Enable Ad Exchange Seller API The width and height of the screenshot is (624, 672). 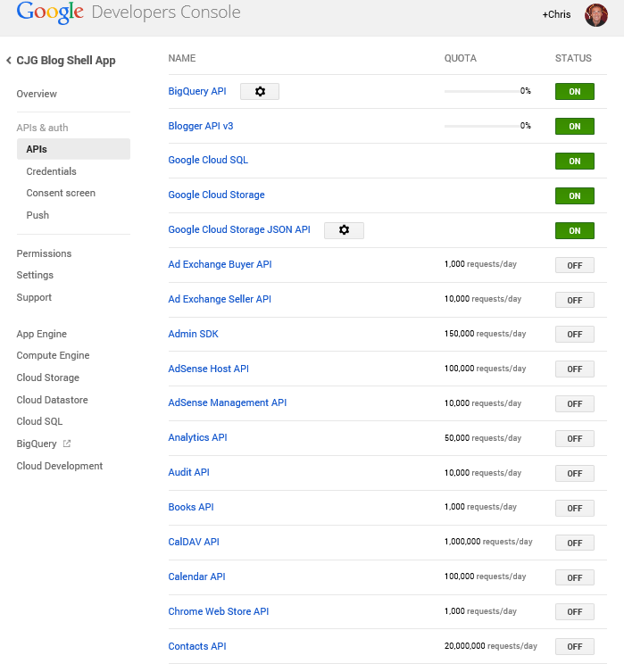(x=574, y=300)
